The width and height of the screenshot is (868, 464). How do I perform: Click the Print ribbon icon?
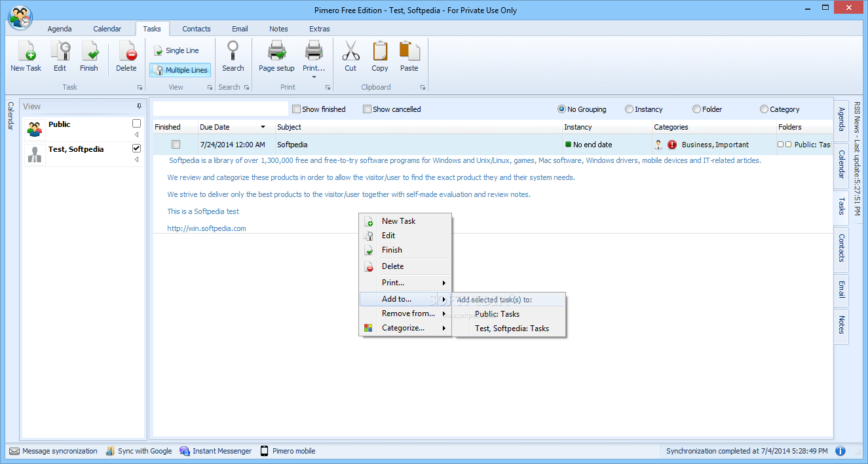(314, 51)
